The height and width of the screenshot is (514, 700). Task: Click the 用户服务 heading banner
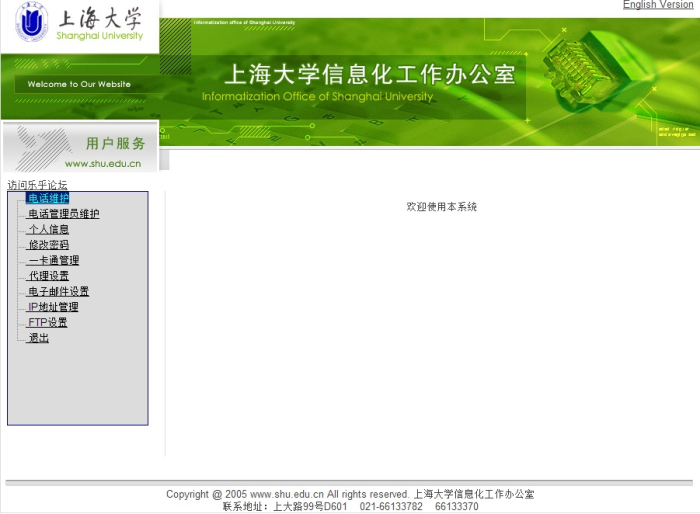(x=116, y=144)
